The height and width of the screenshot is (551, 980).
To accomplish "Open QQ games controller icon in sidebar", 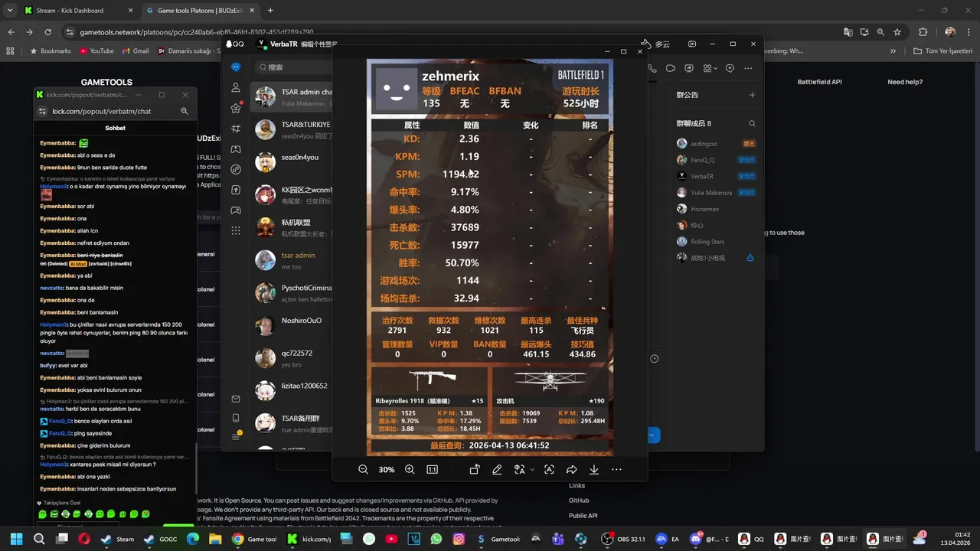I will click(x=236, y=210).
